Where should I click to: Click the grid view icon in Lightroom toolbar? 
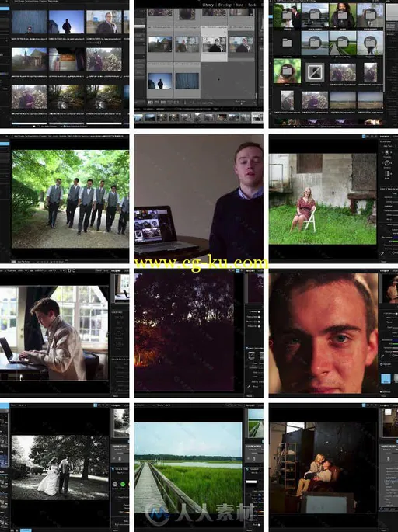point(150,102)
